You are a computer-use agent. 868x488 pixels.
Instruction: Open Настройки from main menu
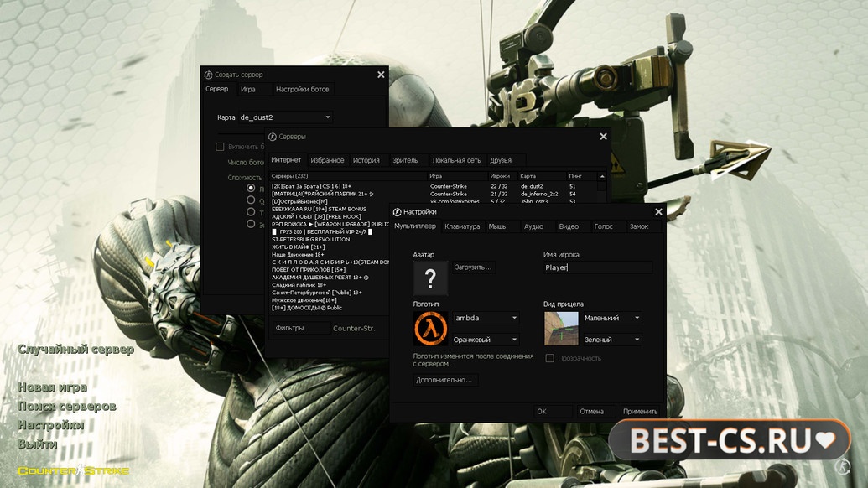click(51, 425)
